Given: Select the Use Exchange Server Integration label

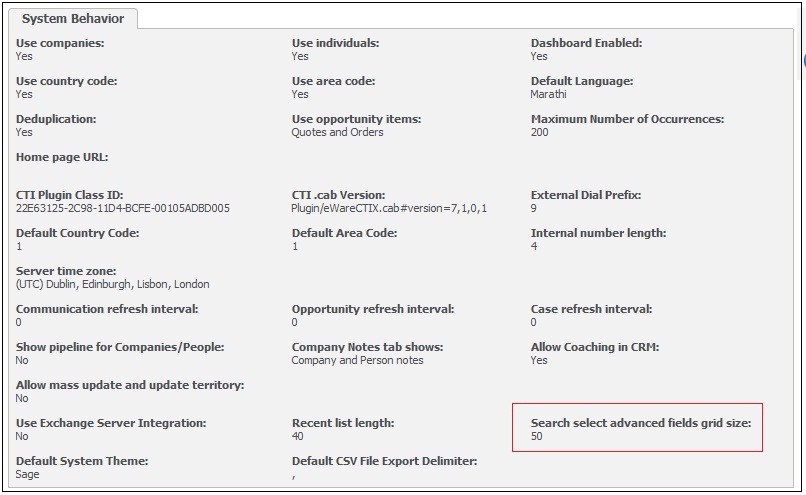Looking at the screenshot, I should pos(111,423).
